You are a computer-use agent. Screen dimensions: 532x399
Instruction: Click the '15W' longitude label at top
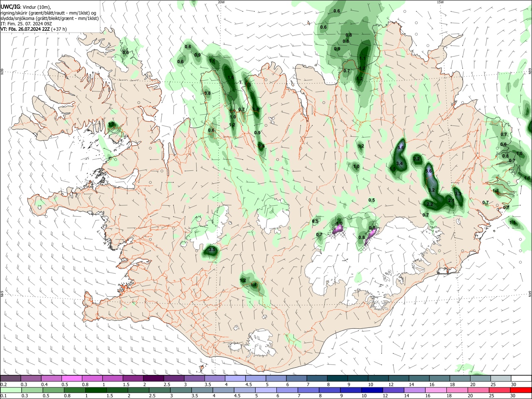point(440,2)
